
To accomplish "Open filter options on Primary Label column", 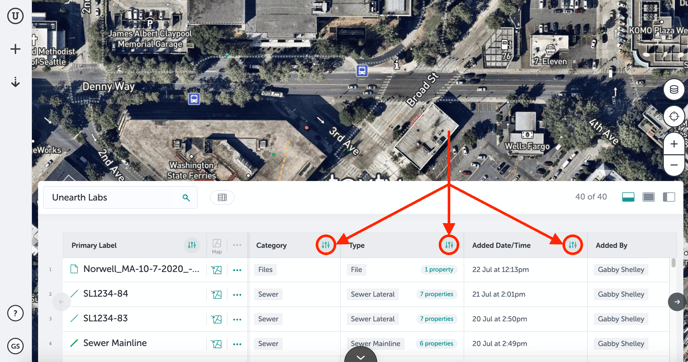I will click(192, 245).
